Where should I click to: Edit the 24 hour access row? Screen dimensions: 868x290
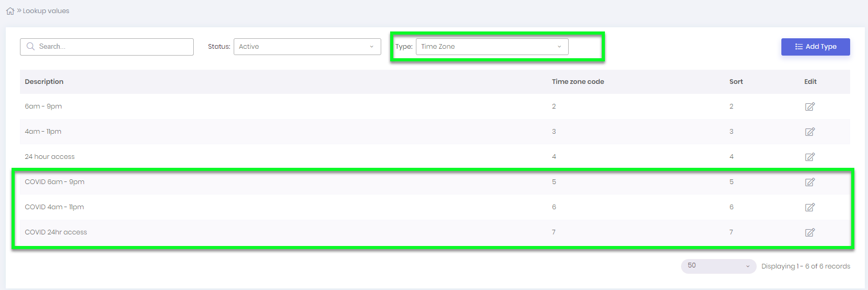point(810,157)
